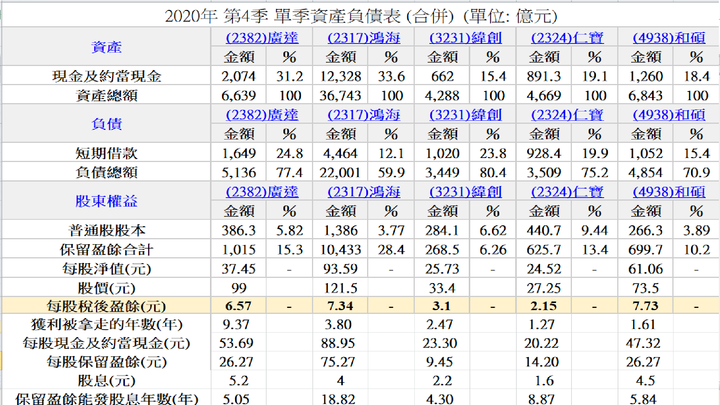
Task: Select cell with value 93.59
Action: [x=340, y=269]
